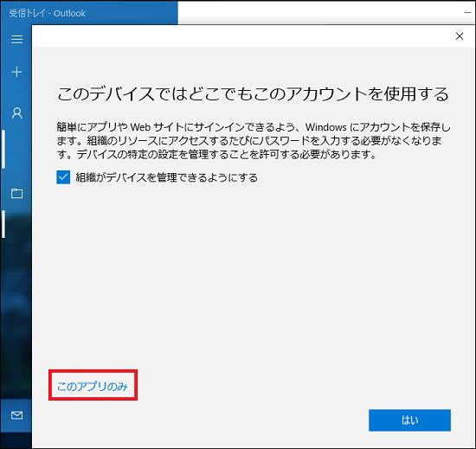The height and width of the screenshot is (449, 476).
Task: Minimize the Outlook window
Action: (467, 13)
